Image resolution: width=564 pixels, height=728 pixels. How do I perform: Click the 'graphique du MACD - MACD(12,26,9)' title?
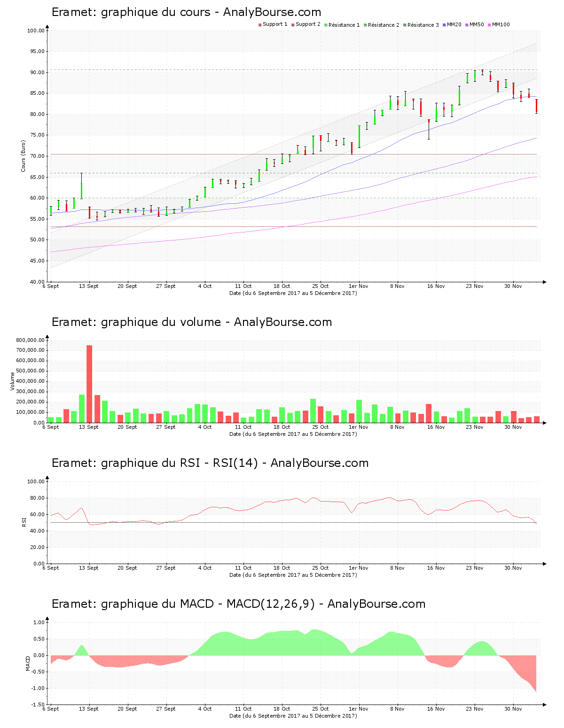point(208,604)
